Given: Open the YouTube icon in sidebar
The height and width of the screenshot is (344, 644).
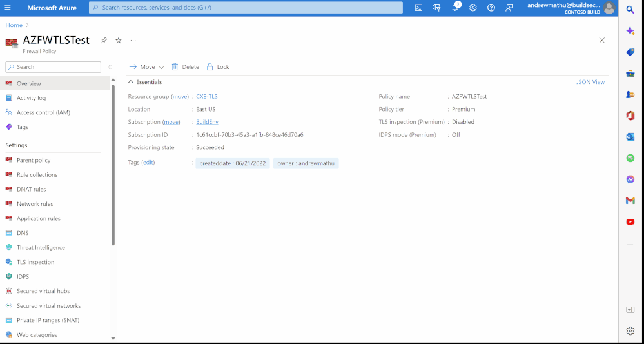Looking at the screenshot, I should coord(630,222).
